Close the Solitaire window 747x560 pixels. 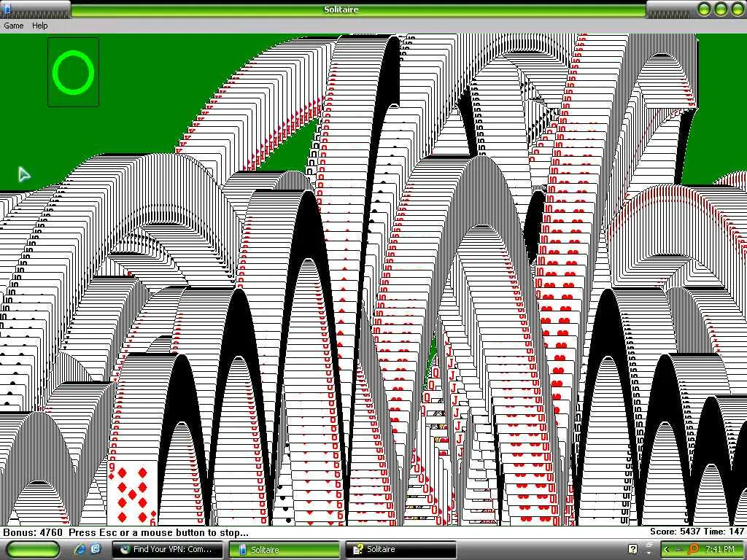[737, 9]
